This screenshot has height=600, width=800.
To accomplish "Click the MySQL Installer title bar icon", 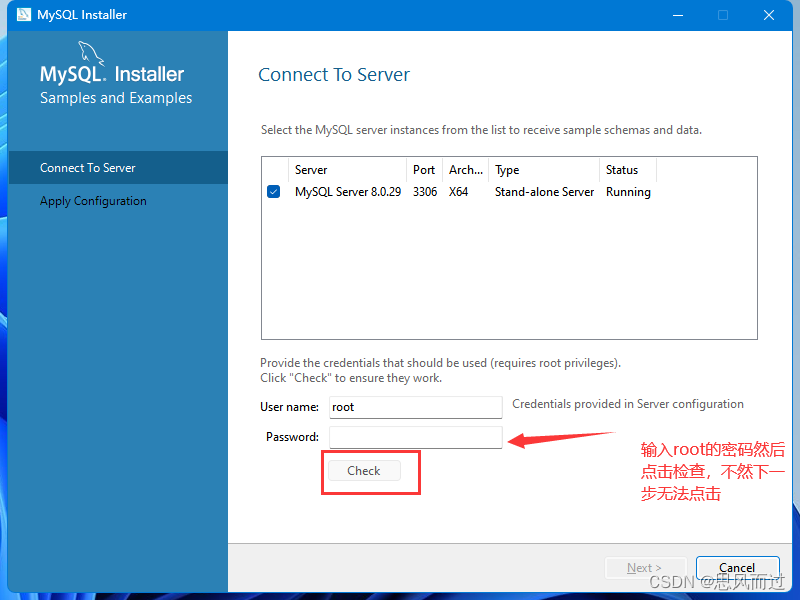I will pyautogui.click(x=23, y=15).
